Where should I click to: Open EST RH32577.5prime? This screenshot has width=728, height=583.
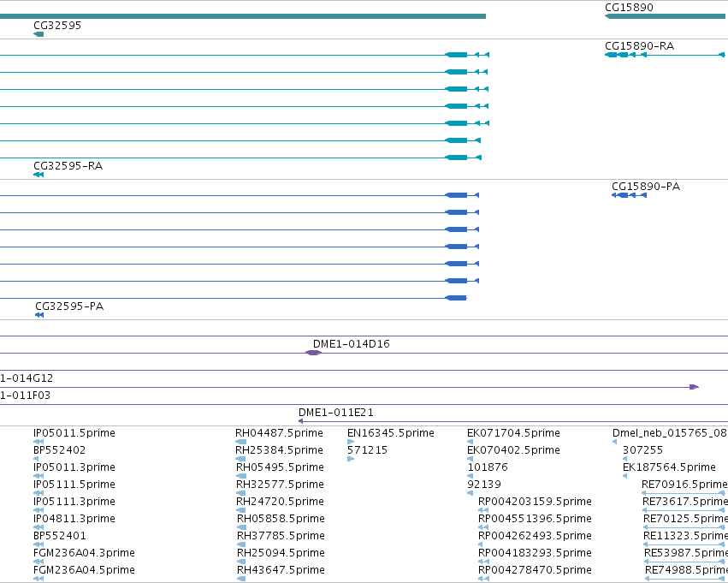point(280,485)
